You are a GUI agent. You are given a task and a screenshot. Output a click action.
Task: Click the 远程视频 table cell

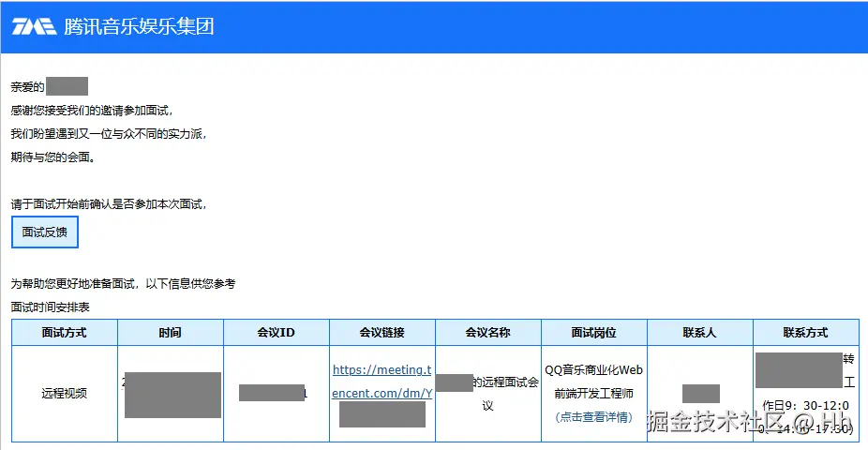pyautogui.click(x=65, y=394)
